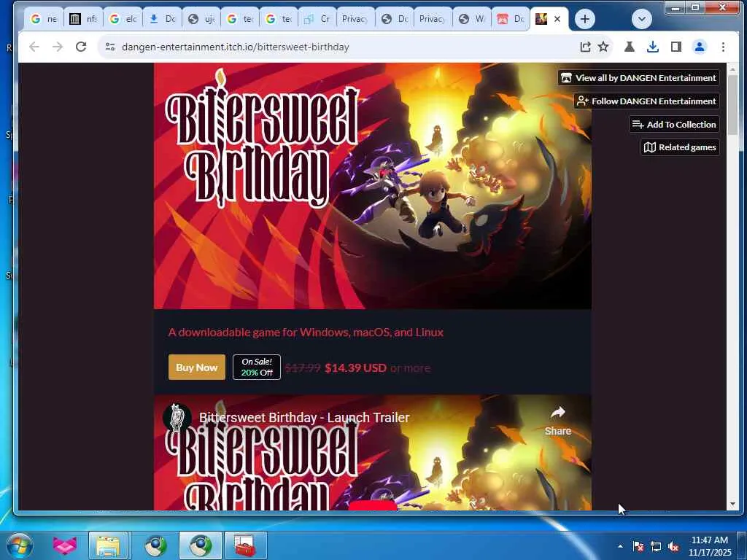Image resolution: width=747 pixels, height=560 pixels.
Task: Reload the page with the refresh icon
Action: (x=81, y=47)
